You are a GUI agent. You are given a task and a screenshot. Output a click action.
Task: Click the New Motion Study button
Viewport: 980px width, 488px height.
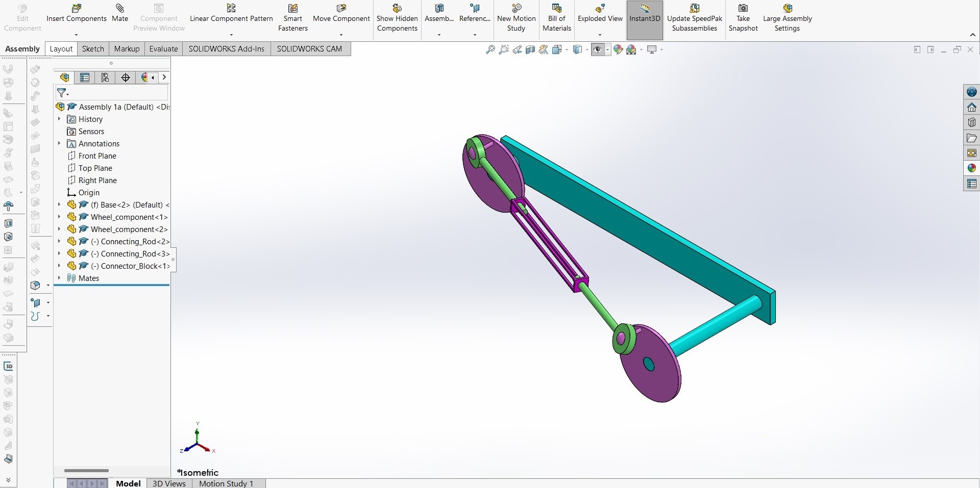[516, 18]
